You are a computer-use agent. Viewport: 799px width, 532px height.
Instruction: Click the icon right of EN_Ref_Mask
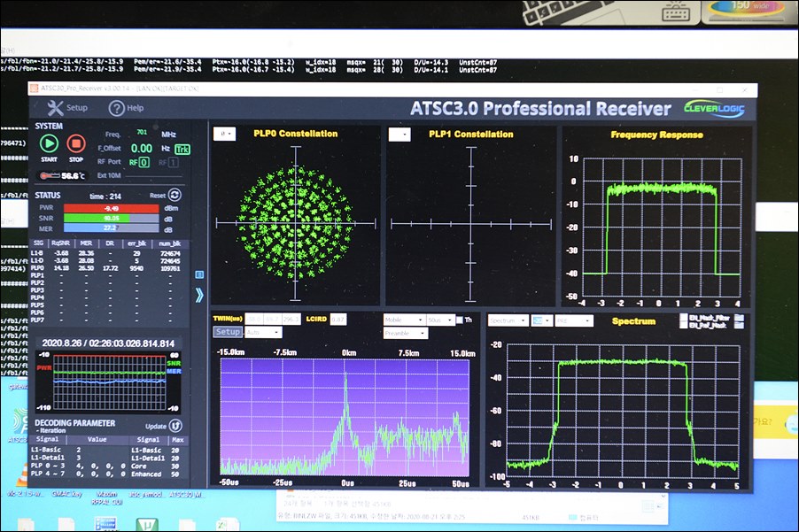coord(739,326)
